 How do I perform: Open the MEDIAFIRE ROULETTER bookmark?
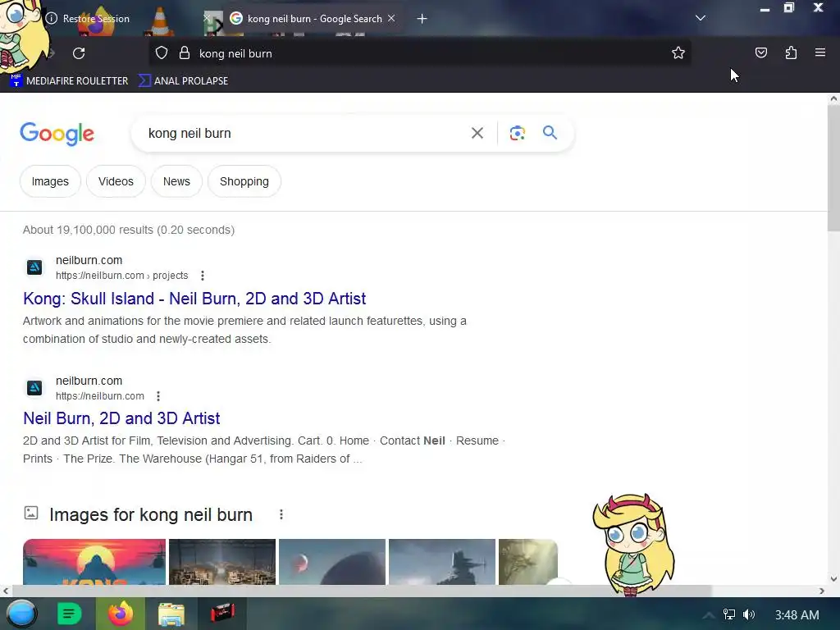[x=69, y=81]
